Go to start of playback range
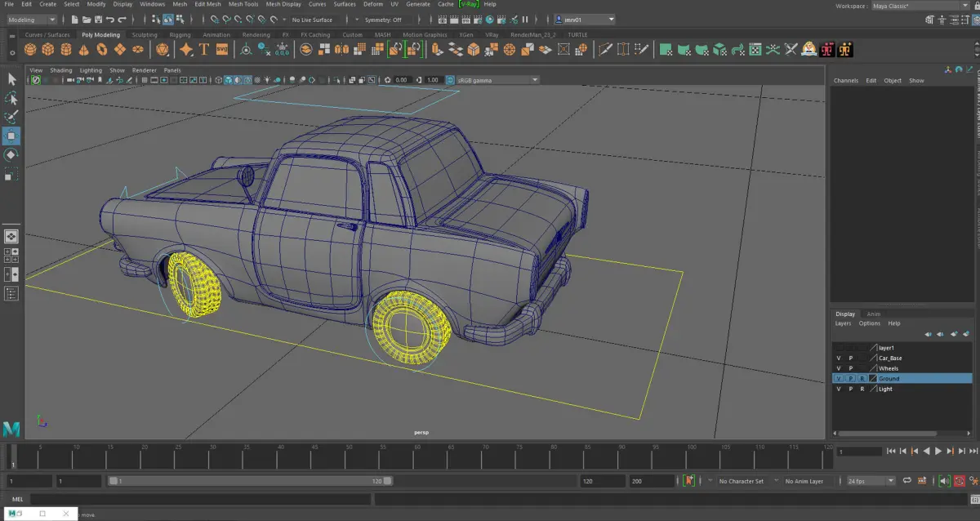This screenshot has width=980, height=521. [x=891, y=451]
